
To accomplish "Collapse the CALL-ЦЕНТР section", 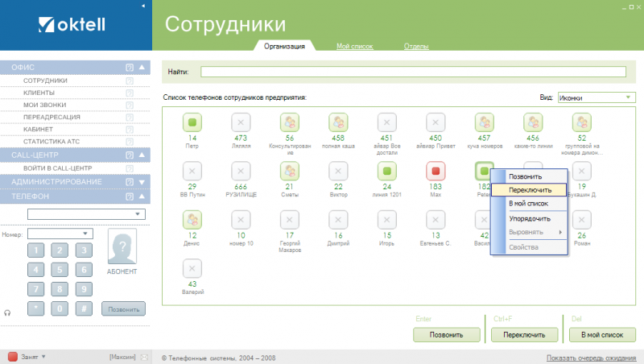I will (142, 155).
